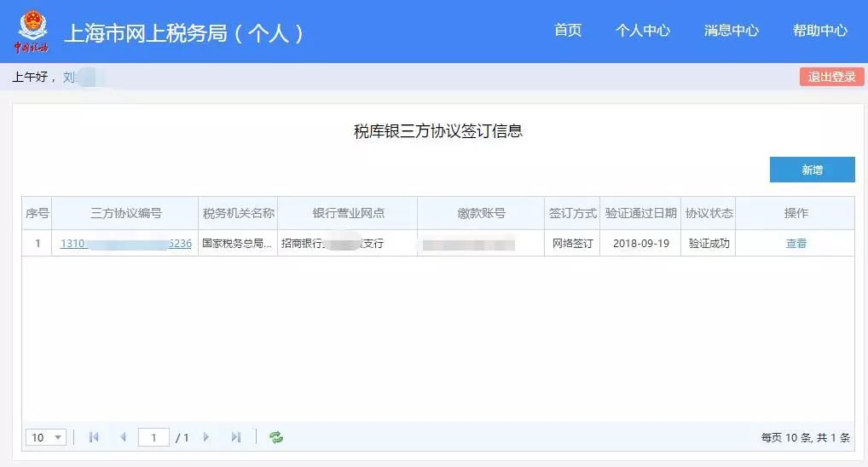Viewport: 868px width, 467px height.
Task: Open agreement number link starting 1310
Action: [126, 244]
